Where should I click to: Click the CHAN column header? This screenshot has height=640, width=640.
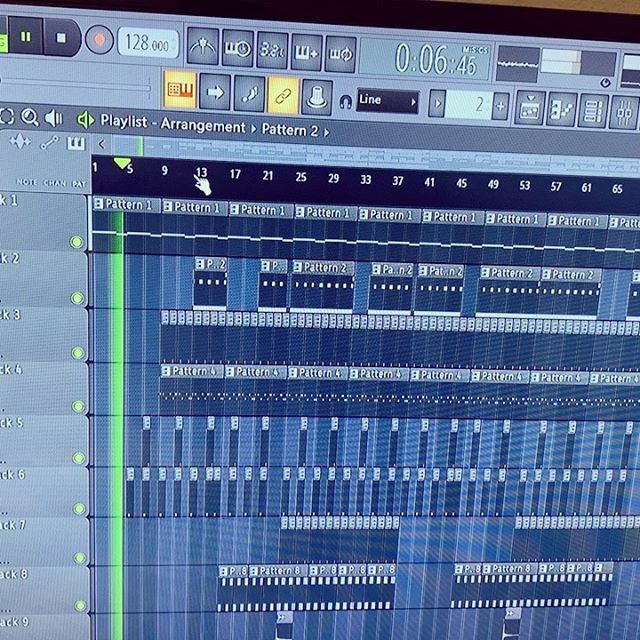(55, 183)
